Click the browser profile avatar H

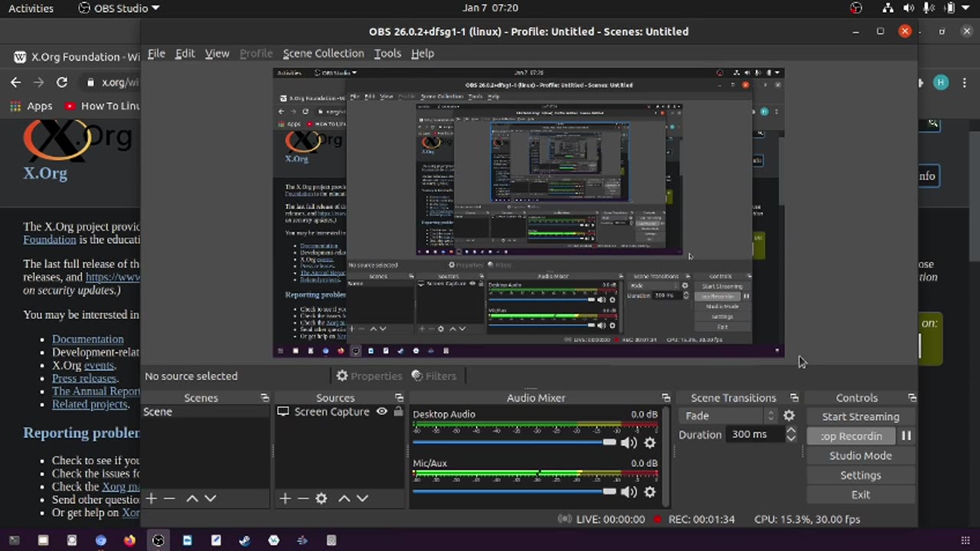click(941, 82)
